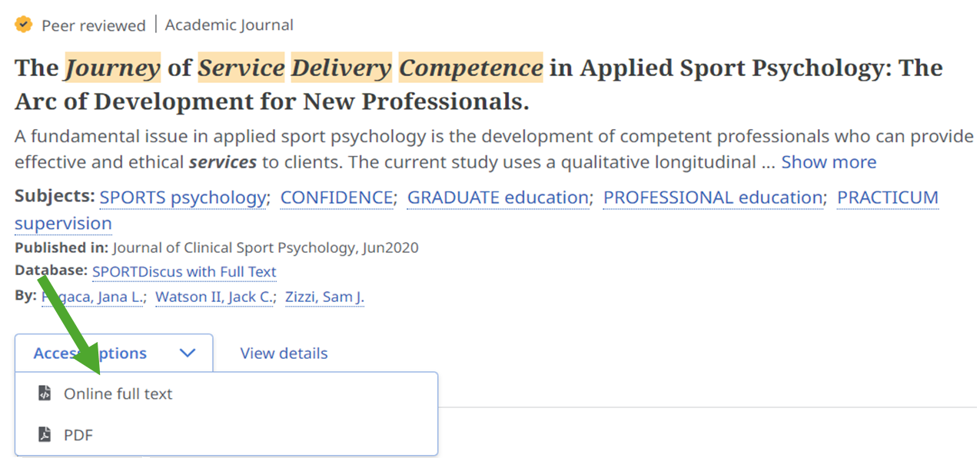The image size is (980, 458).
Task: Click the article title heading
Action: [477, 84]
